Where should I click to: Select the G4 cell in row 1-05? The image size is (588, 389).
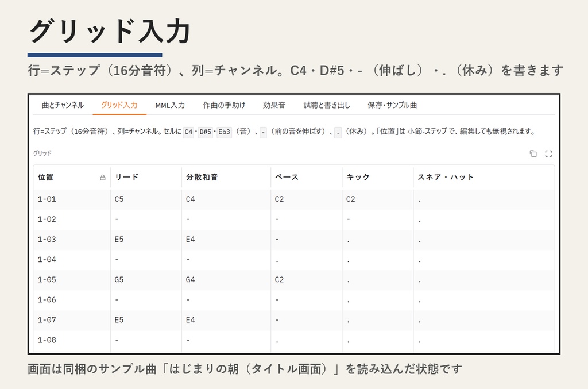(226, 280)
